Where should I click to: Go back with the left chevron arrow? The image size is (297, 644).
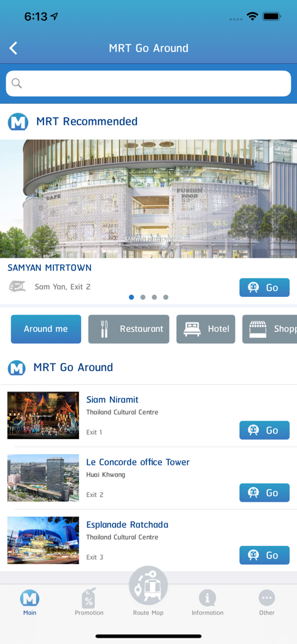[14, 48]
